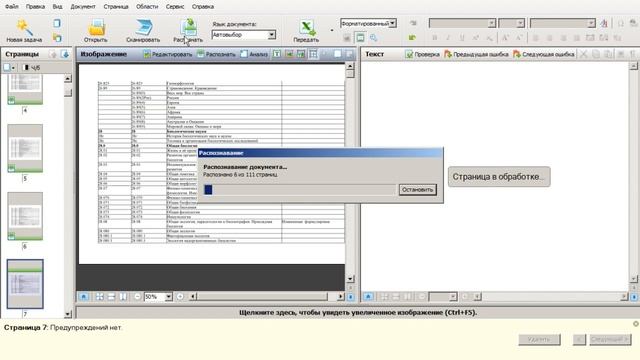Select page 7 thumbnail
Viewport: 640px width, 360px height.
coord(25,284)
